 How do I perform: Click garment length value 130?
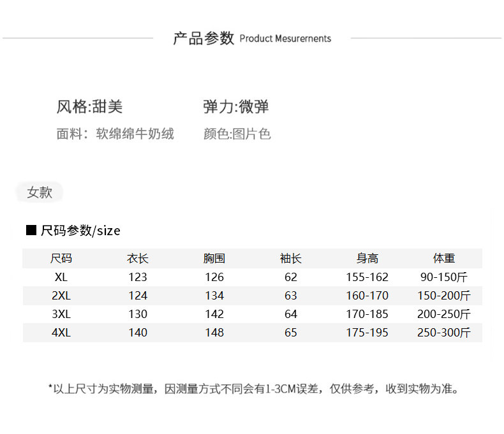(x=138, y=314)
